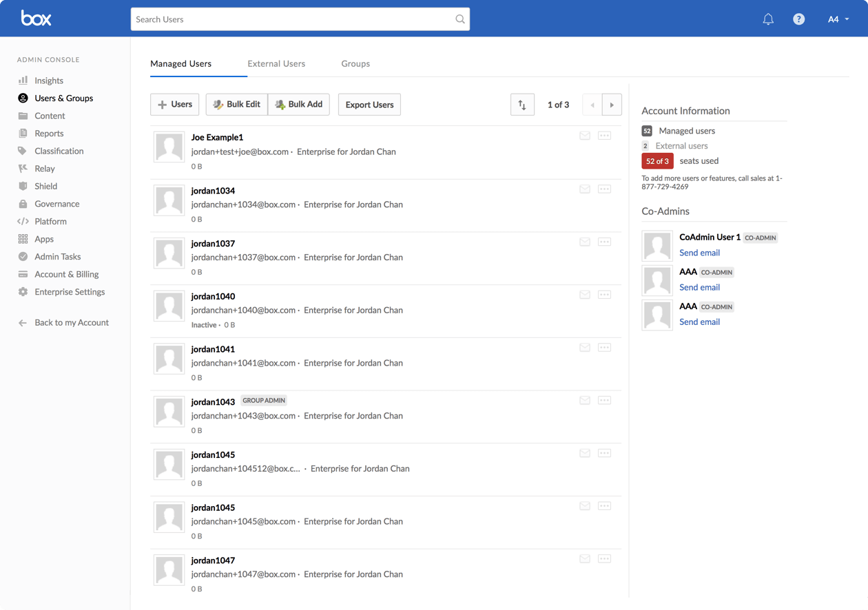Click the Bulk Edit button

pos(236,105)
